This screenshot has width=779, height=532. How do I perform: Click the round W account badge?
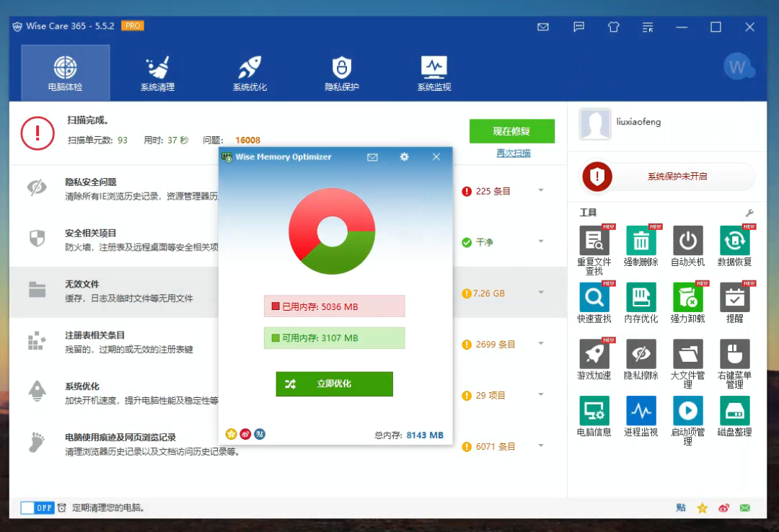coord(738,66)
